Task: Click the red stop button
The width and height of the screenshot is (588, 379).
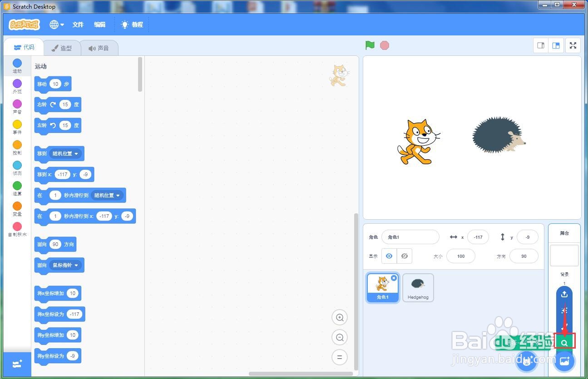Action: pos(385,45)
